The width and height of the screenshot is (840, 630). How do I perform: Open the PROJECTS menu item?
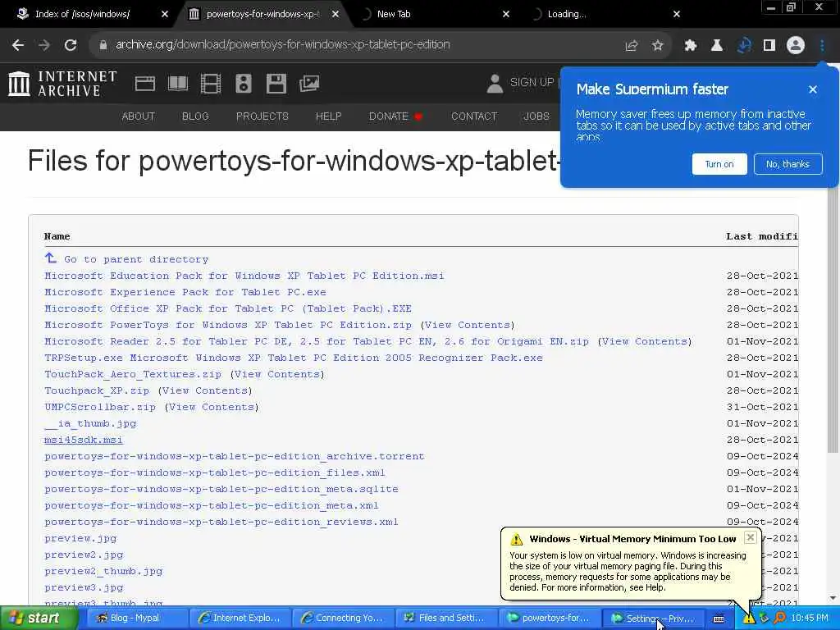262,116
